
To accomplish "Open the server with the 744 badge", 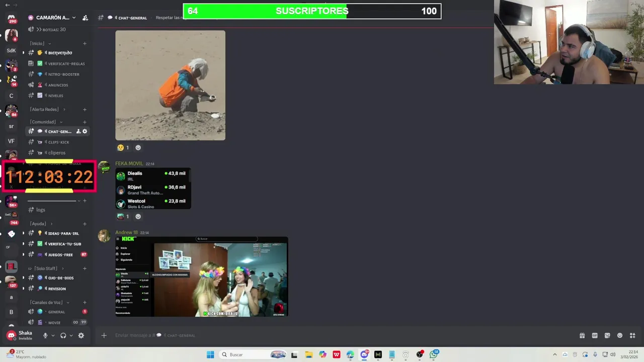I will pos(11,218).
